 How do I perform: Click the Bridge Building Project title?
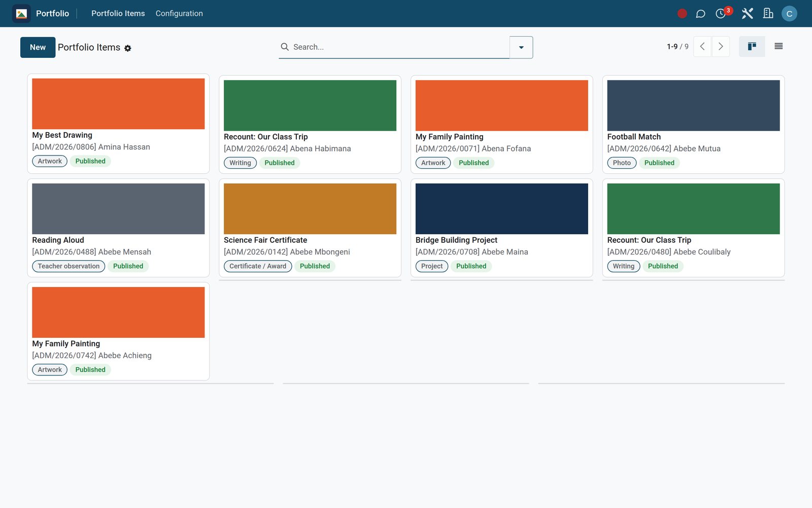tap(456, 240)
